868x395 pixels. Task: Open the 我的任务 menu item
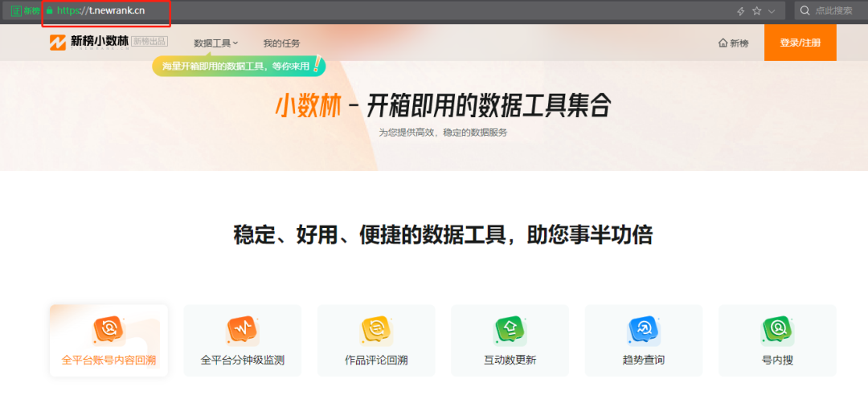(x=282, y=43)
